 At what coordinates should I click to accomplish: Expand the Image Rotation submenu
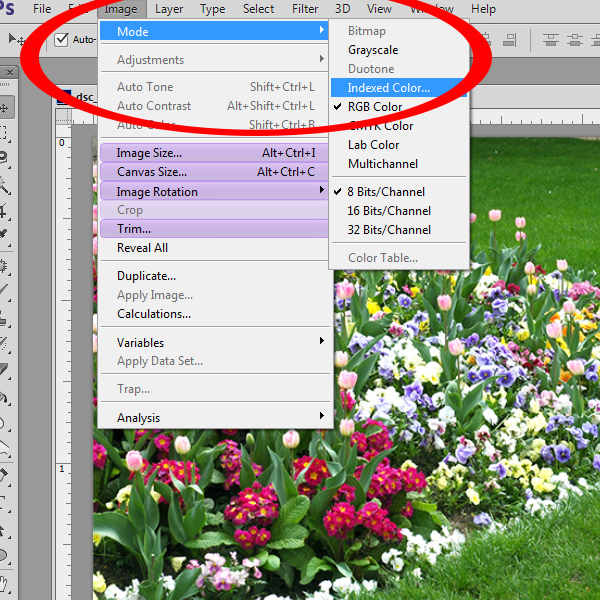coord(214,191)
